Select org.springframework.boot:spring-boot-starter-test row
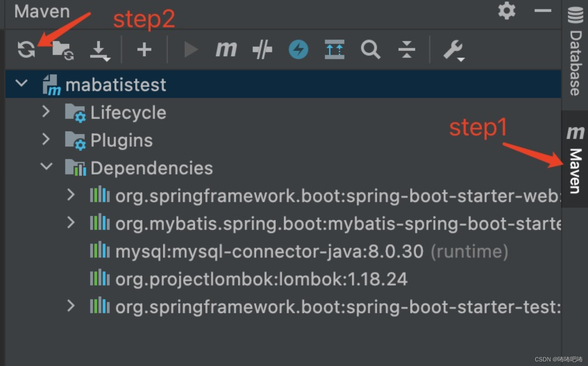Viewport: 588px width, 366px height. (x=283, y=307)
